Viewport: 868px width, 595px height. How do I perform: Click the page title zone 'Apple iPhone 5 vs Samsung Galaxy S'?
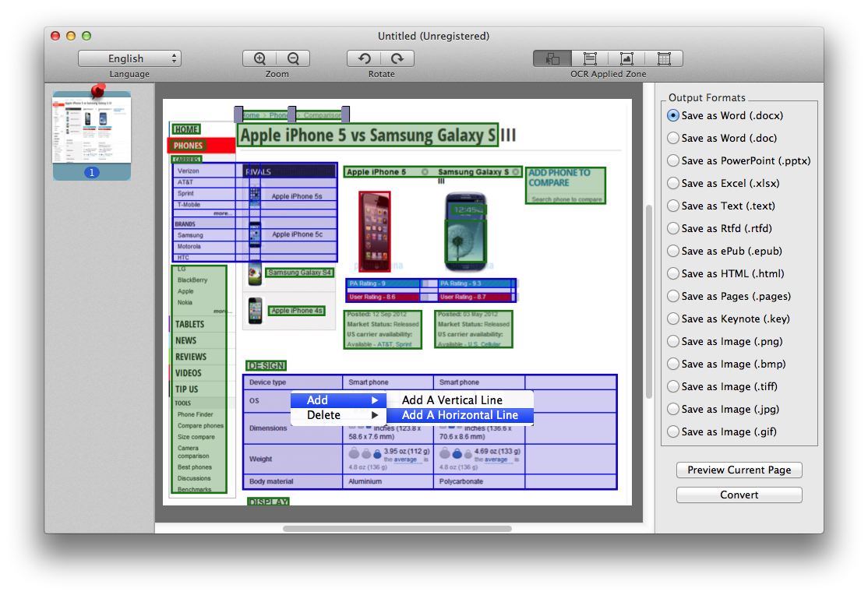(x=368, y=135)
